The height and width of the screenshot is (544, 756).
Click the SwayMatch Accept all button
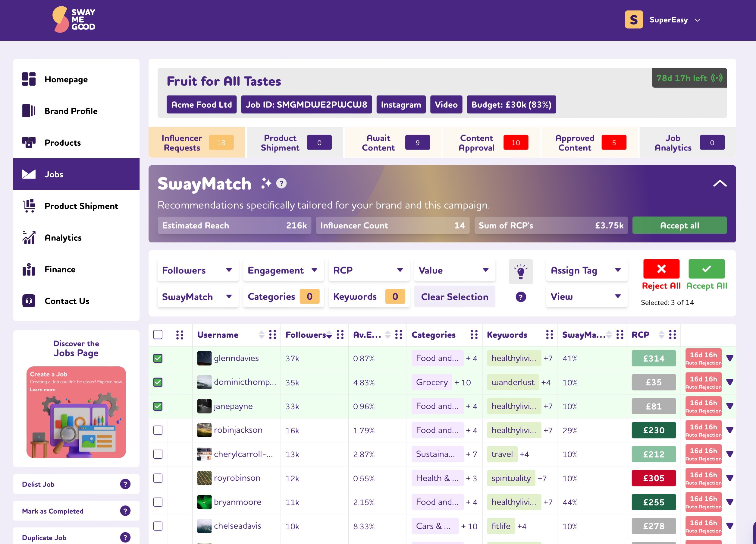679,226
